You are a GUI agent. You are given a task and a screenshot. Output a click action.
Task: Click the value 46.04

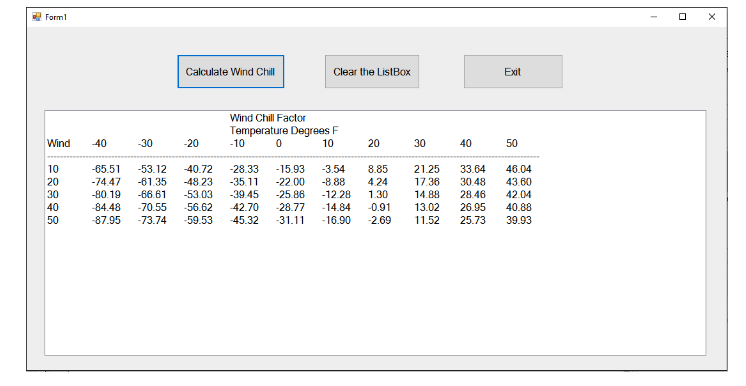(519, 169)
